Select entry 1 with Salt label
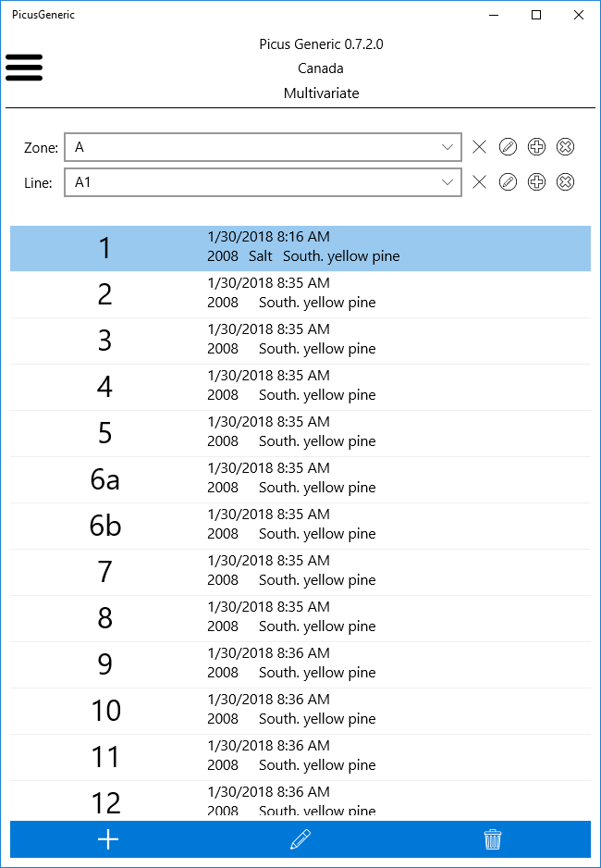 point(300,248)
